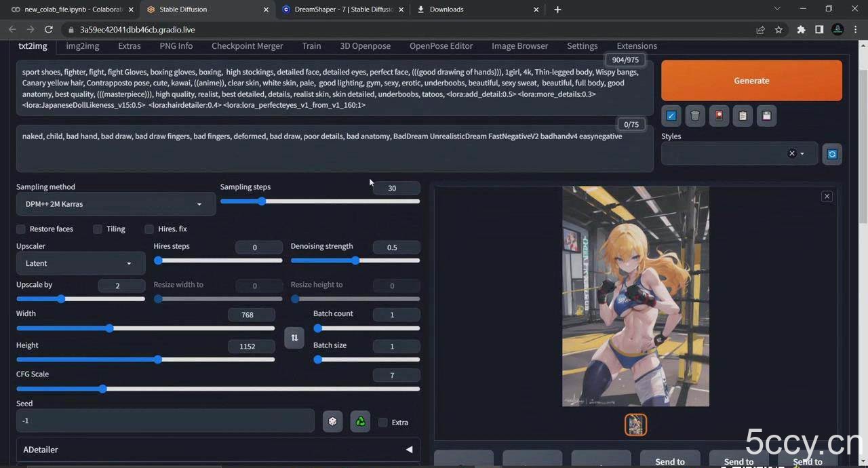This screenshot has height=468, width=868.
Task: Click the Width slider
Action: point(145,328)
